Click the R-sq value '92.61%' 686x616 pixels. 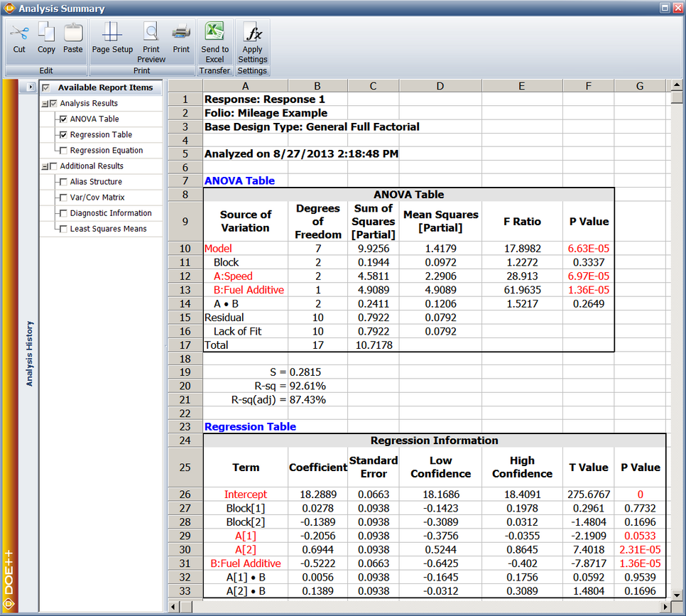pos(317,386)
